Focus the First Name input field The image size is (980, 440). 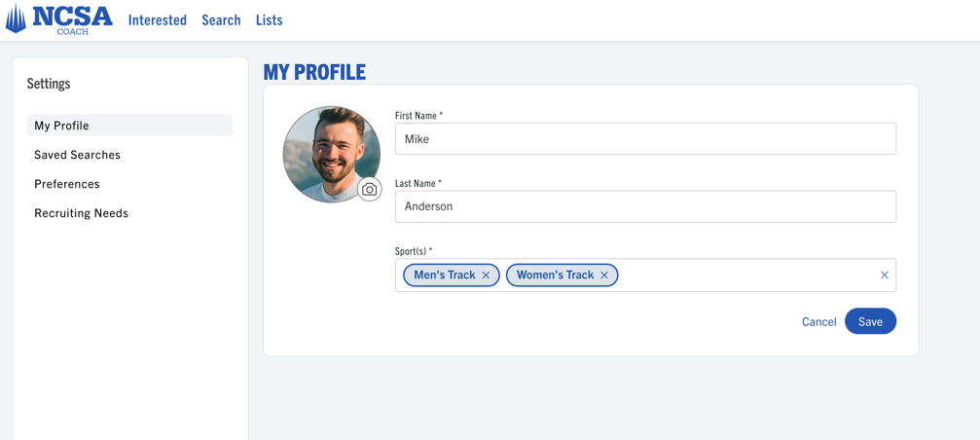[x=645, y=139]
